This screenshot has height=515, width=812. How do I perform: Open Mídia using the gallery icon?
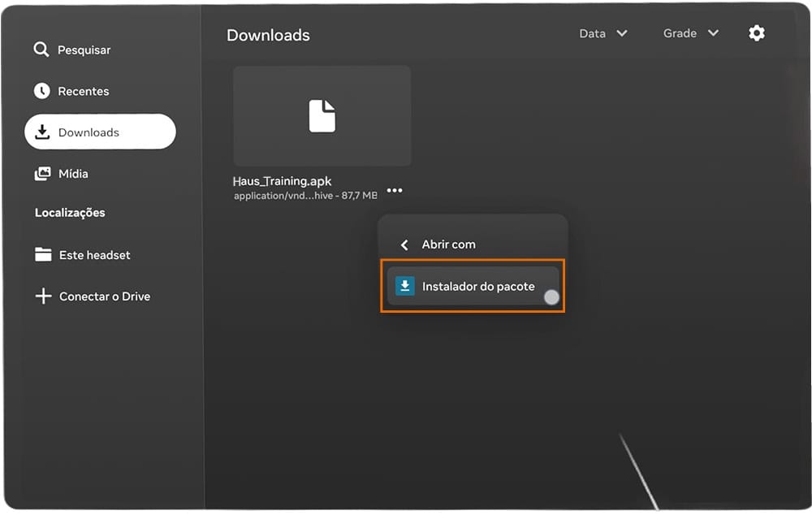(x=42, y=174)
